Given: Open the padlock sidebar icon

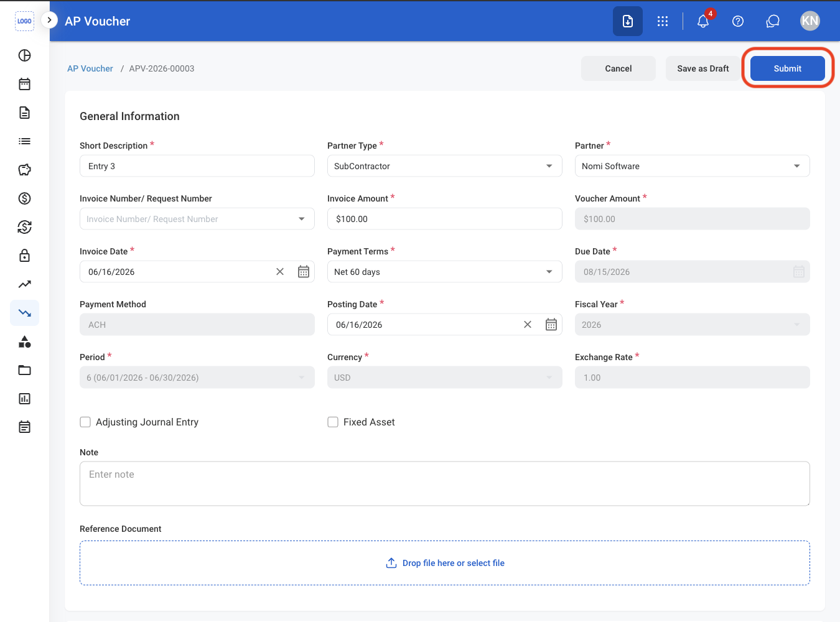Looking at the screenshot, I should click(25, 256).
